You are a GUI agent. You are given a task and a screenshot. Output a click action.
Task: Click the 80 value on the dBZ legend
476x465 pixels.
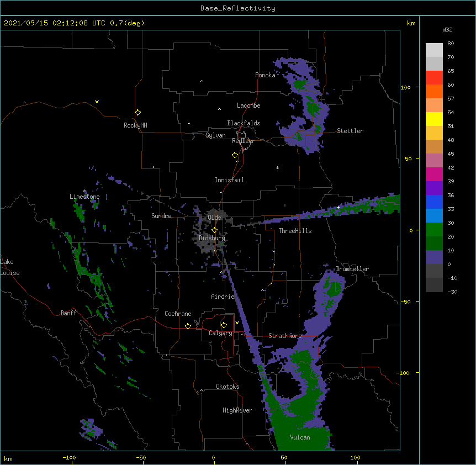[x=451, y=44]
